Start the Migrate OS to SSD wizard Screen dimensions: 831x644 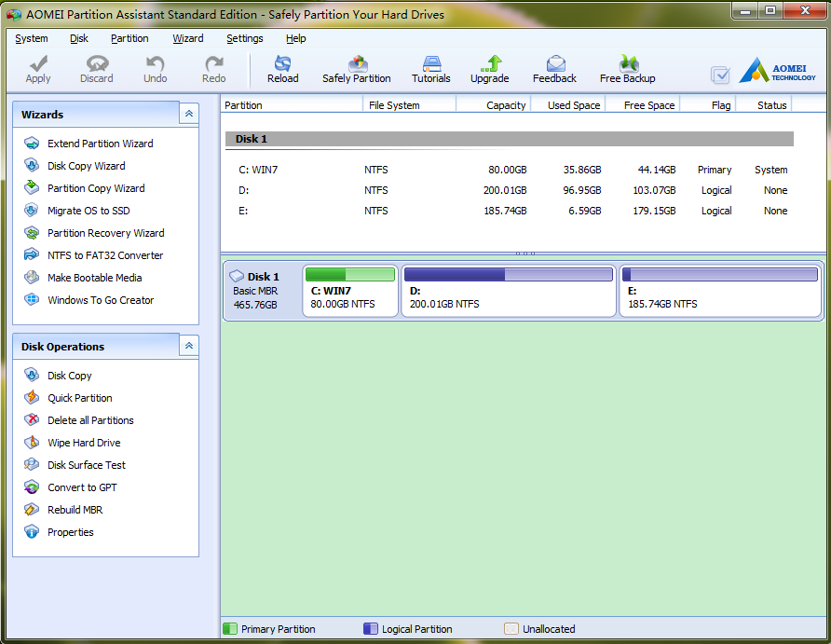click(89, 211)
